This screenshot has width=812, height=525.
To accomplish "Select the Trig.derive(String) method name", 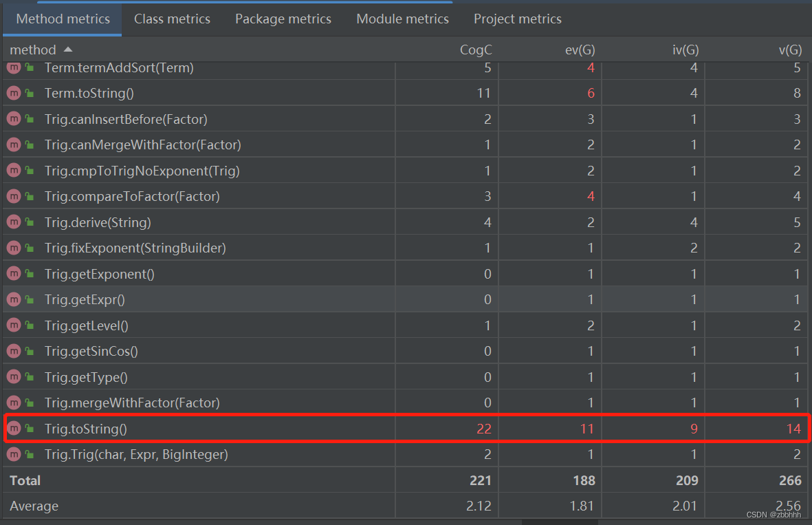I will click(x=98, y=222).
